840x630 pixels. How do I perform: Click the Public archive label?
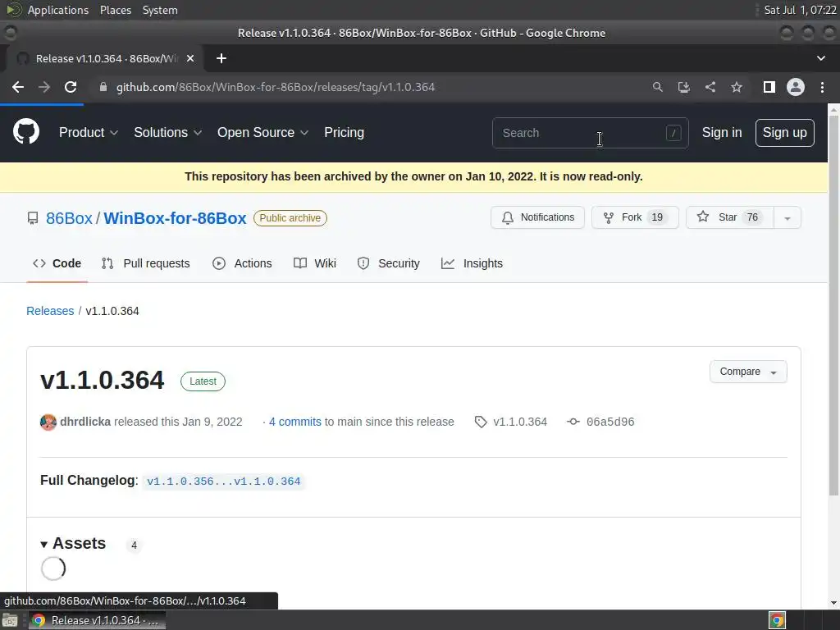point(290,218)
